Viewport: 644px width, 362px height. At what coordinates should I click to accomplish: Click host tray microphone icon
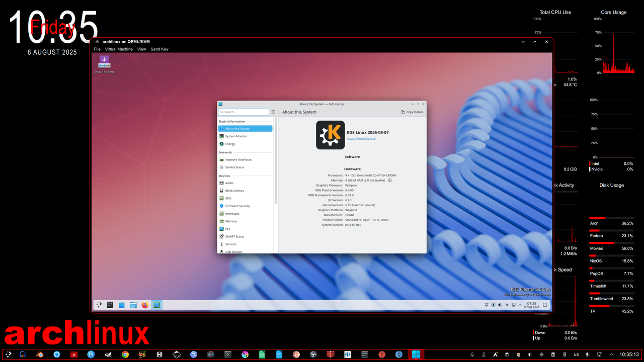587,354
